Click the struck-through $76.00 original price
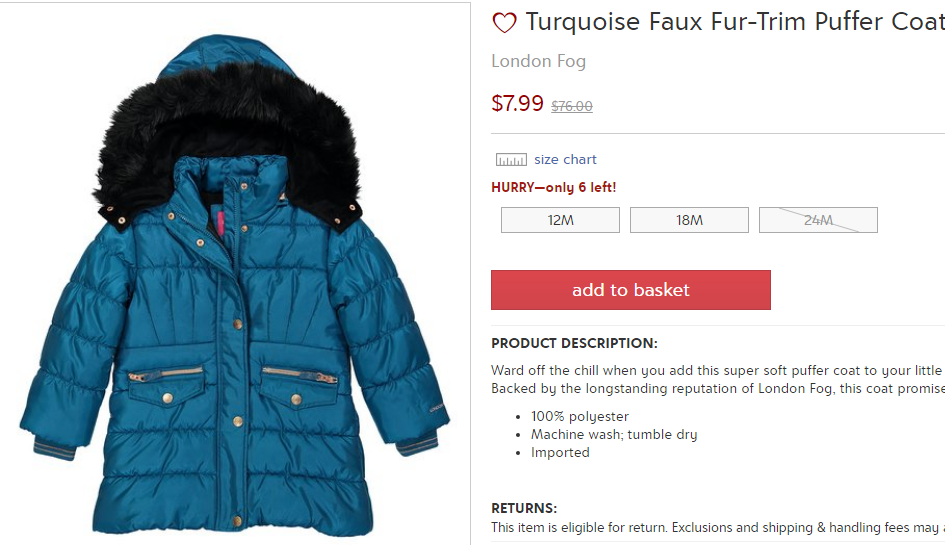Viewport: 945px width, 545px height. coord(572,106)
